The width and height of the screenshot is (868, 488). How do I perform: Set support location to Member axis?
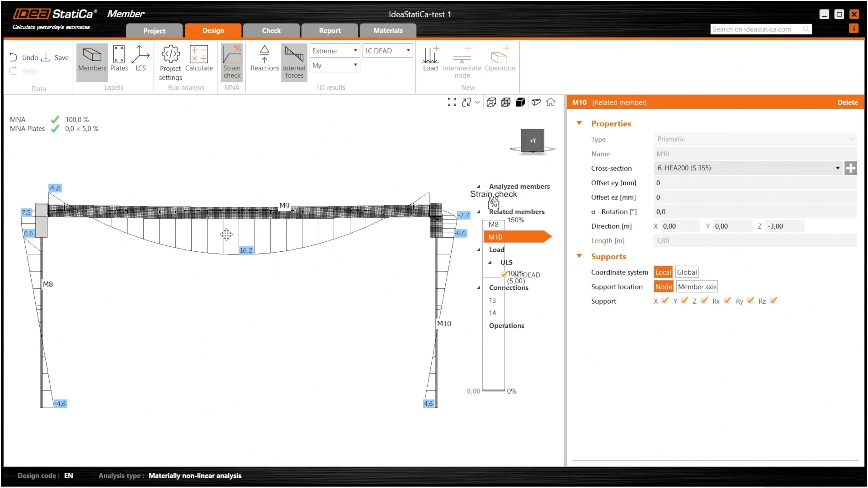(x=697, y=287)
